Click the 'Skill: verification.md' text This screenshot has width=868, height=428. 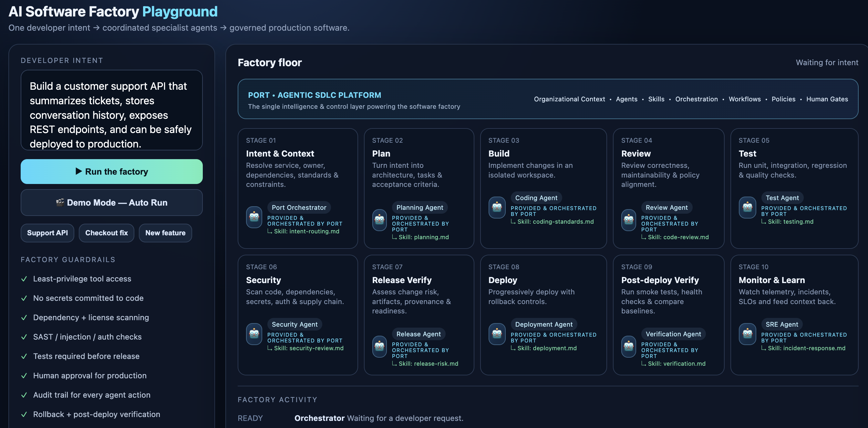click(677, 364)
